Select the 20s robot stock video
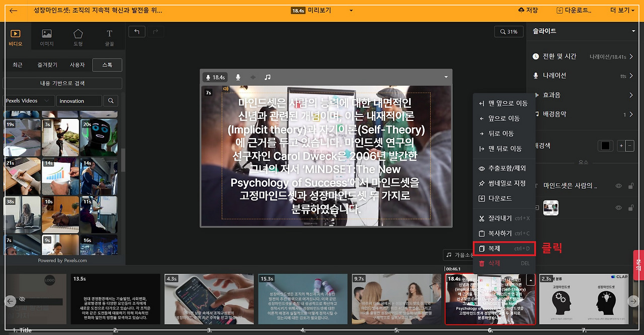This screenshot has height=335, width=644. [99, 138]
